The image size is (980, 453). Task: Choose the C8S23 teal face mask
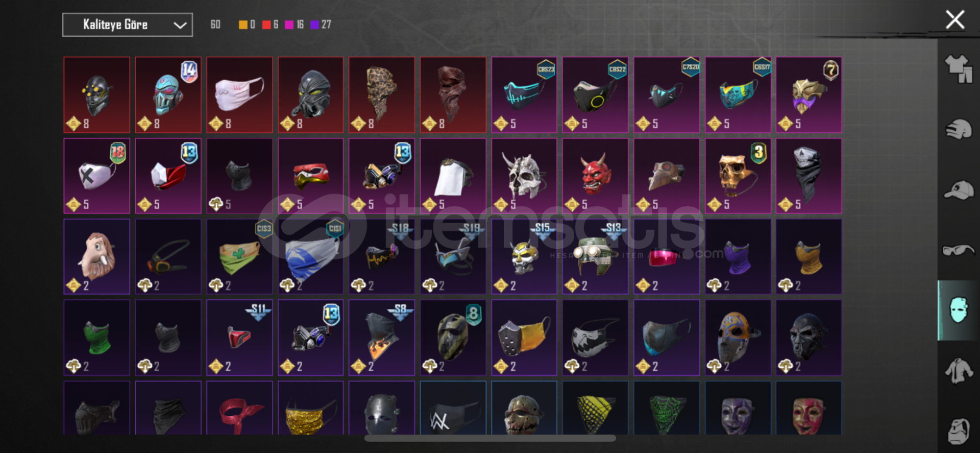coord(524,95)
